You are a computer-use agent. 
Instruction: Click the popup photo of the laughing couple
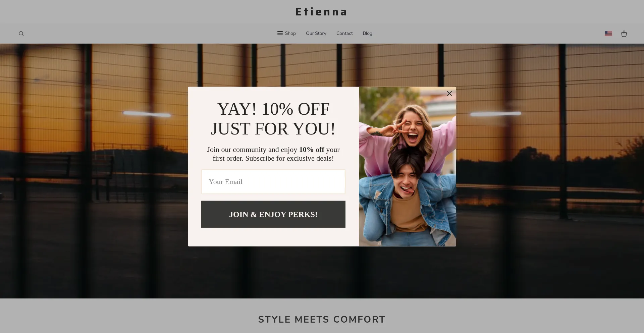coord(407,167)
